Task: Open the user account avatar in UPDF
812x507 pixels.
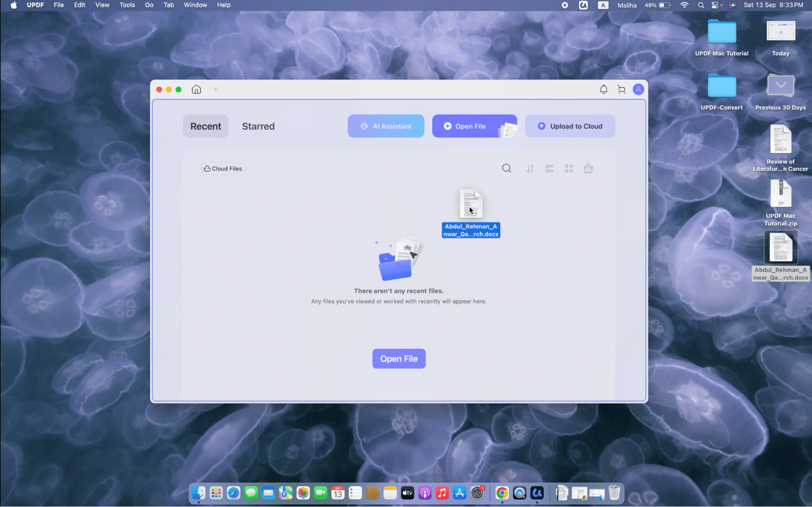Action: pyautogui.click(x=638, y=89)
